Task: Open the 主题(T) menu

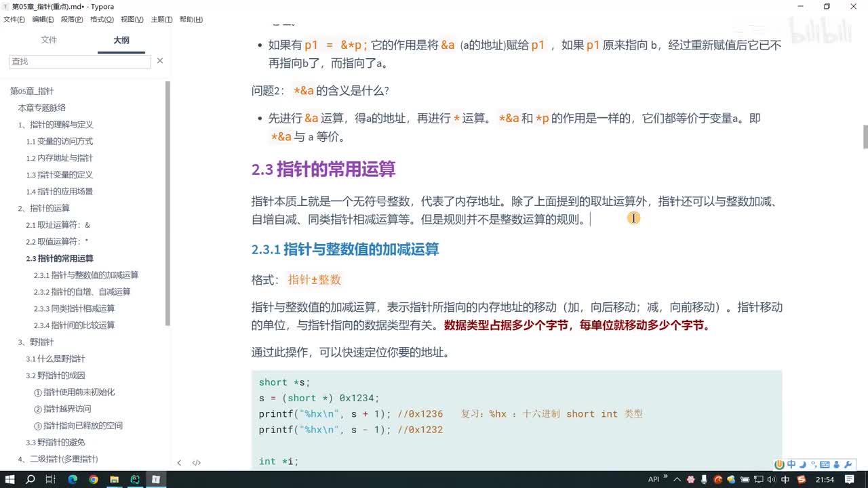Action: tap(161, 20)
